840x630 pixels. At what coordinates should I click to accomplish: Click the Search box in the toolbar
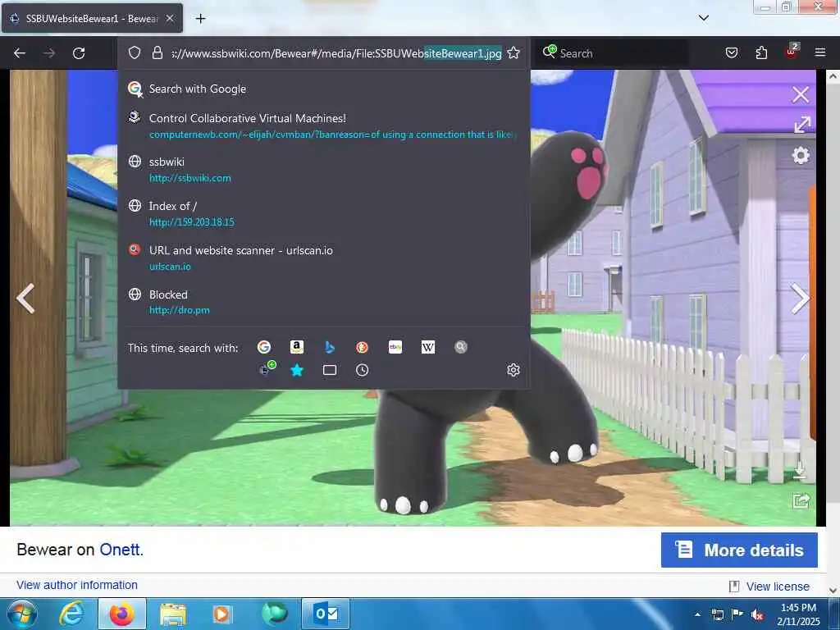point(614,53)
